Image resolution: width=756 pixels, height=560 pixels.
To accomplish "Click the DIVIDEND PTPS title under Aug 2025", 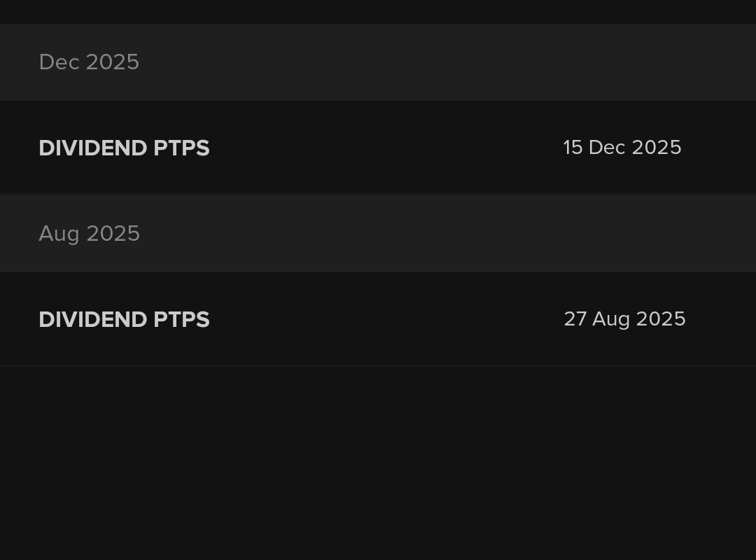I will [124, 320].
